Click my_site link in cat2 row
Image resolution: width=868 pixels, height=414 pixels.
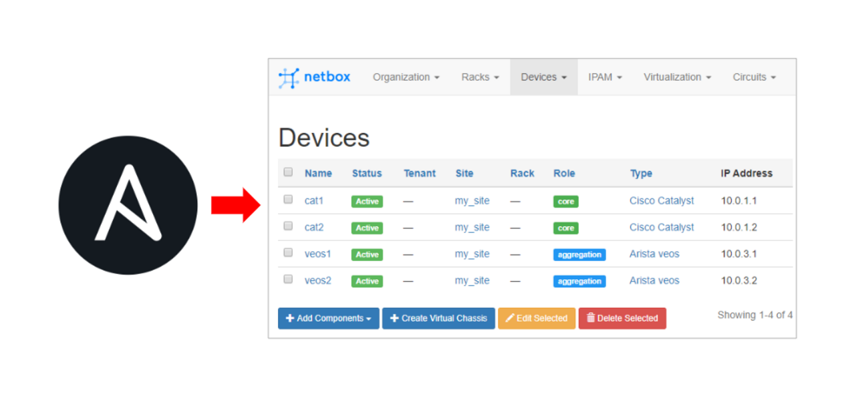472,228
